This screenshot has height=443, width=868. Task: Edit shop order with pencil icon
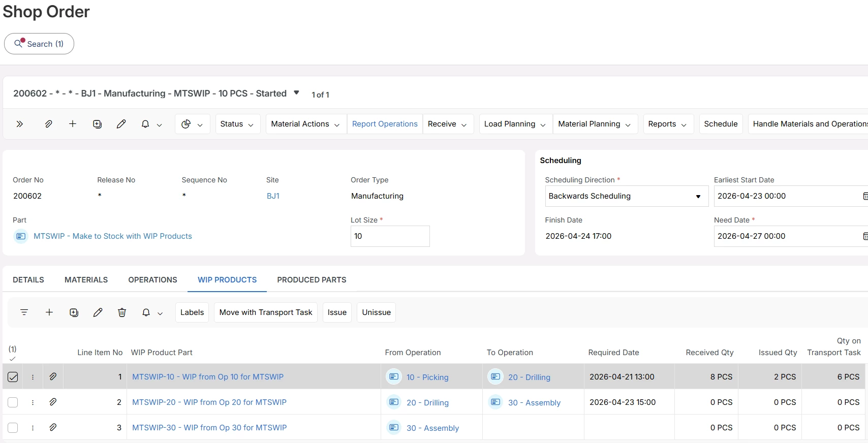pyautogui.click(x=121, y=124)
